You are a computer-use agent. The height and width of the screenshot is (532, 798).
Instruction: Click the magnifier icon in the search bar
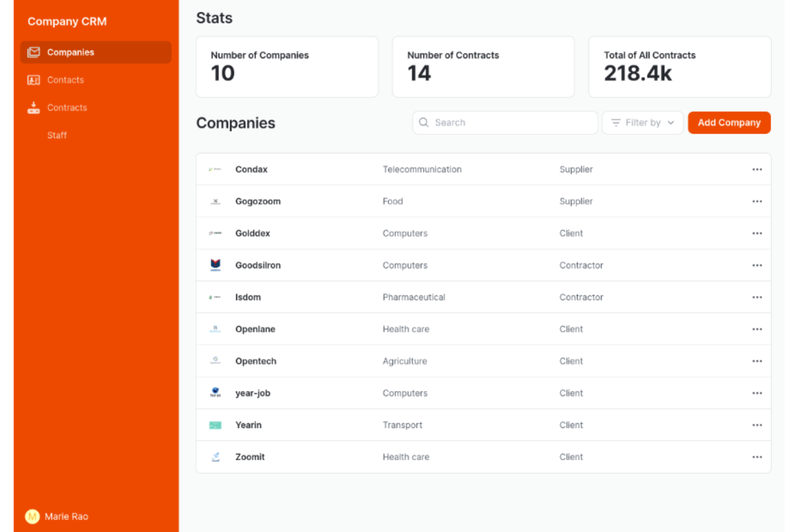[424, 122]
